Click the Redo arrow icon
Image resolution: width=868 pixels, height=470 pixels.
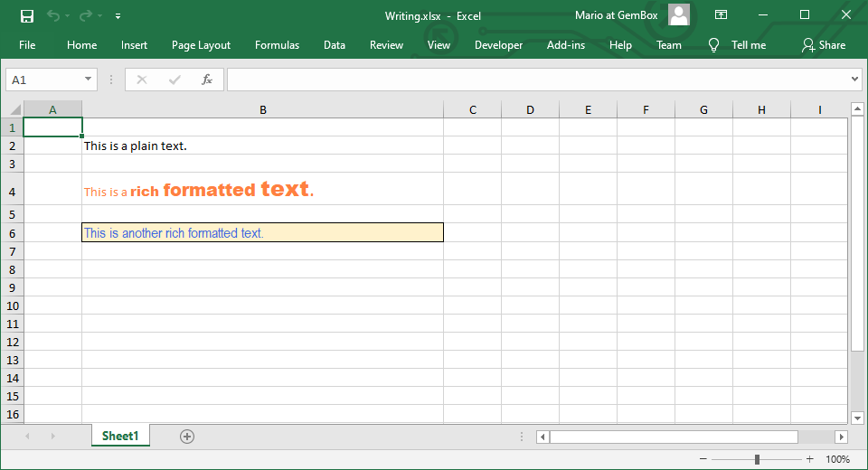pyautogui.click(x=86, y=15)
